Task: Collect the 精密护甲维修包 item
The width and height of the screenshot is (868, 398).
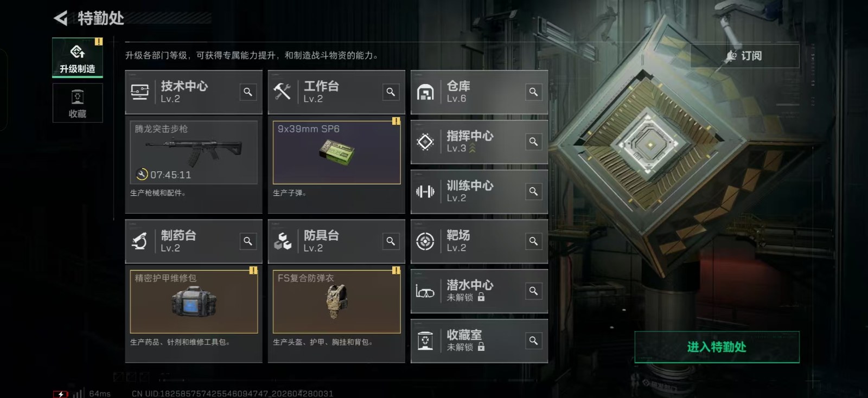Action: coord(194,301)
